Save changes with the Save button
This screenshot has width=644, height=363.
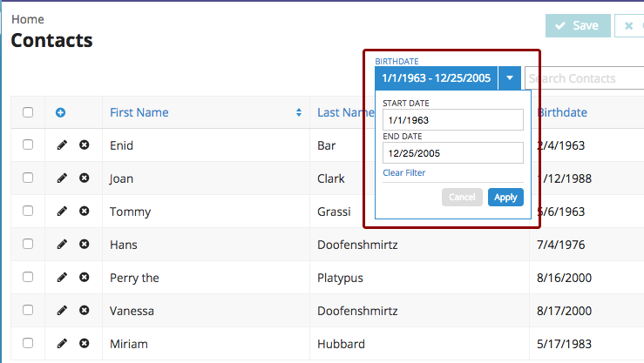(578, 25)
